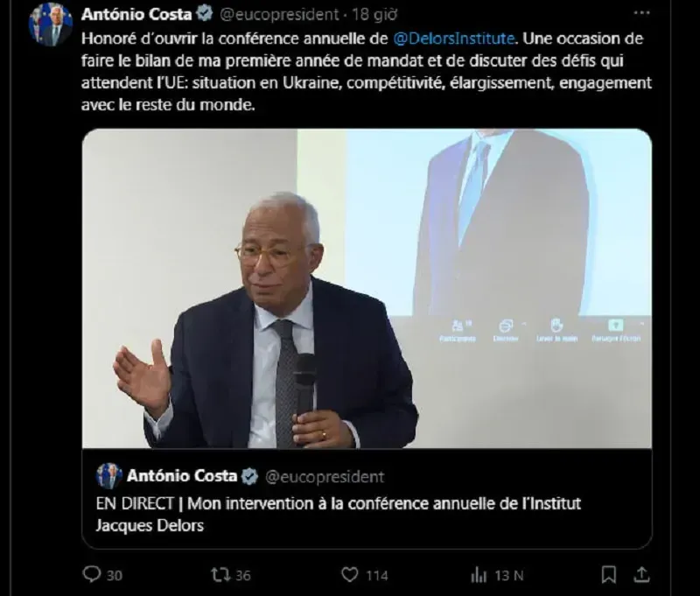Click the 30 replies count
This screenshot has width=700, height=596.
tap(115, 576)
